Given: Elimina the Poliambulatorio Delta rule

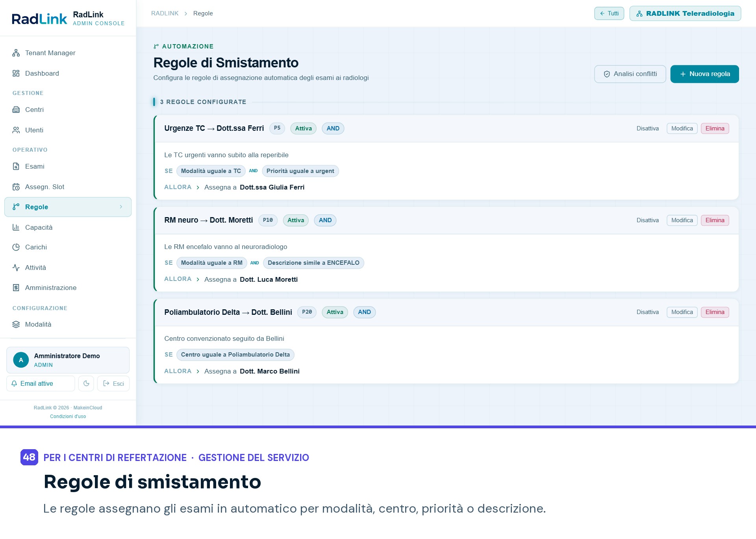Looking at the screenshot, I should 715,312.
